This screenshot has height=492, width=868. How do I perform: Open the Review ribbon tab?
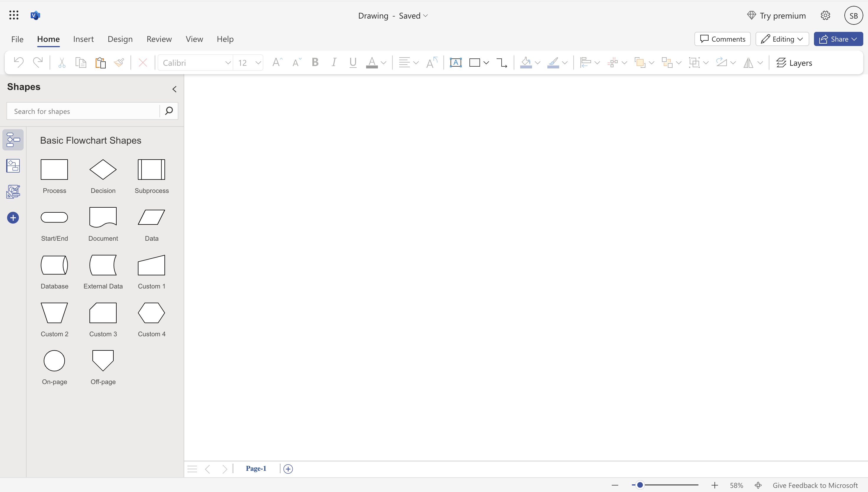point(159,39)
